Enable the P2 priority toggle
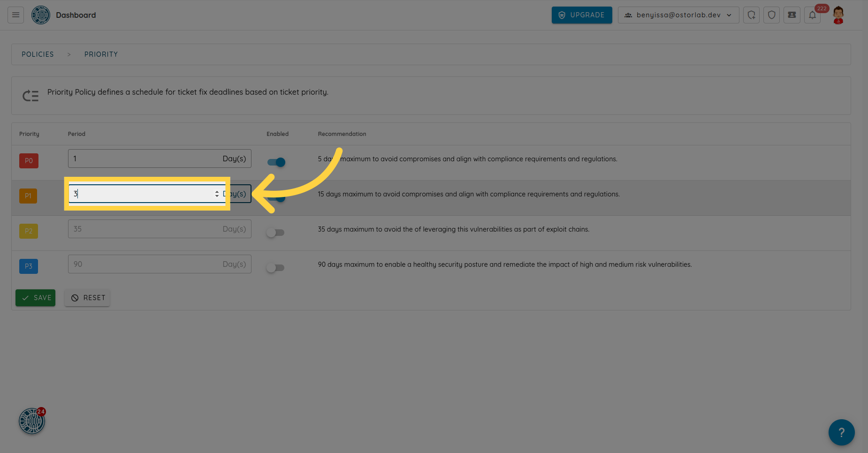The image size is (868, 453). [x=275, y=233]
